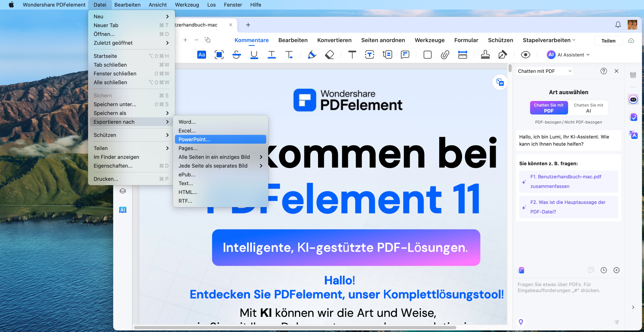644x332 pixels.
Task: Select the squiggly underline tool
Action: (272, 55)
